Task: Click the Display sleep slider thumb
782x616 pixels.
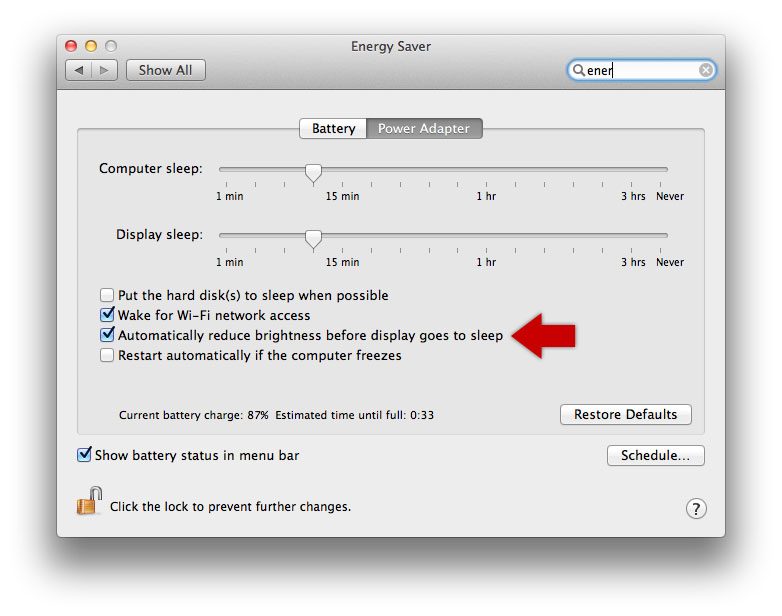Action: 313,239
